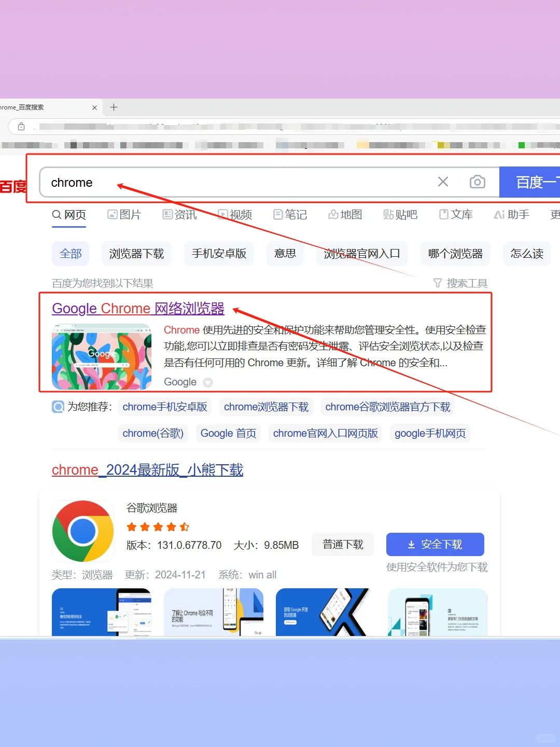Screen dimensions: 560x747
Task: Click the lock icon in the address bar
Action: pyautogui.click(x=21, y=126)
